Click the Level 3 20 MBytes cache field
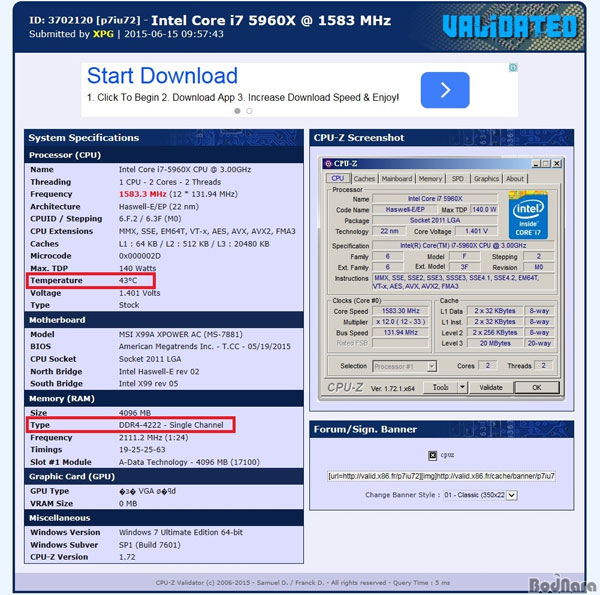 pyautogui.click(x=495, y=343)
